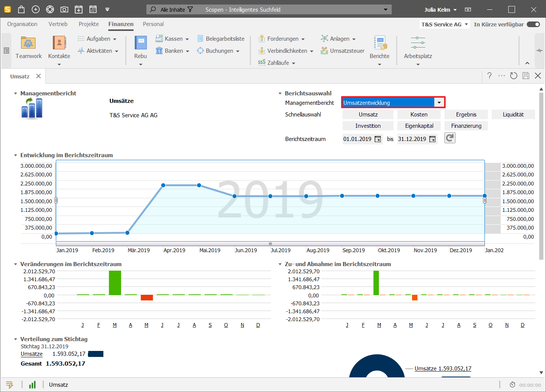This screenshot has width=546, height=392.
Task: Open the side panel list icon on left edge
Action: (x=6, y=51)
